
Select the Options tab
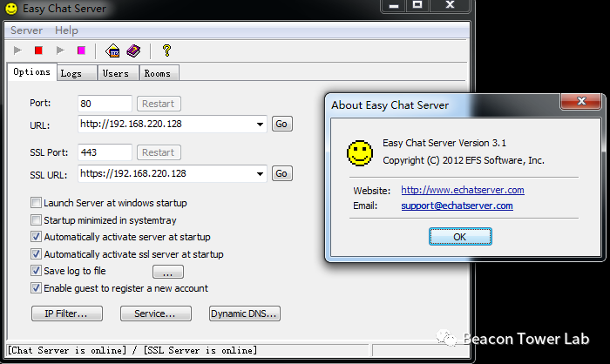point(32,72)
